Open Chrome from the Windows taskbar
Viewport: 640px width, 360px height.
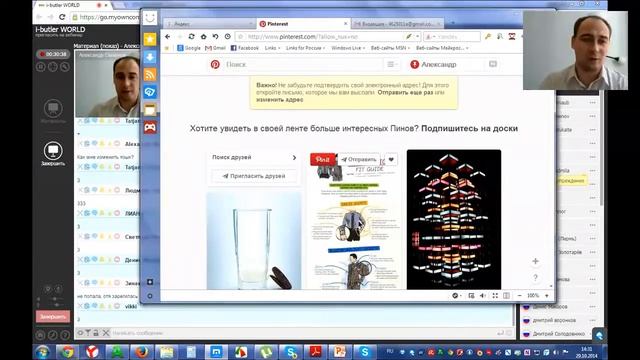[x=68, y=352]
